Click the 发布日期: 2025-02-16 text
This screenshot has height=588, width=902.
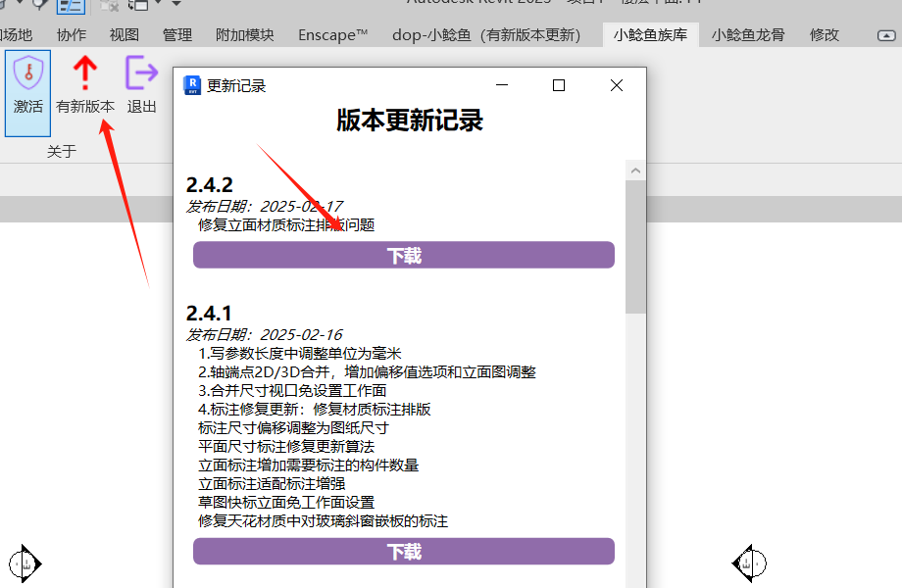(x=264, y=334)
